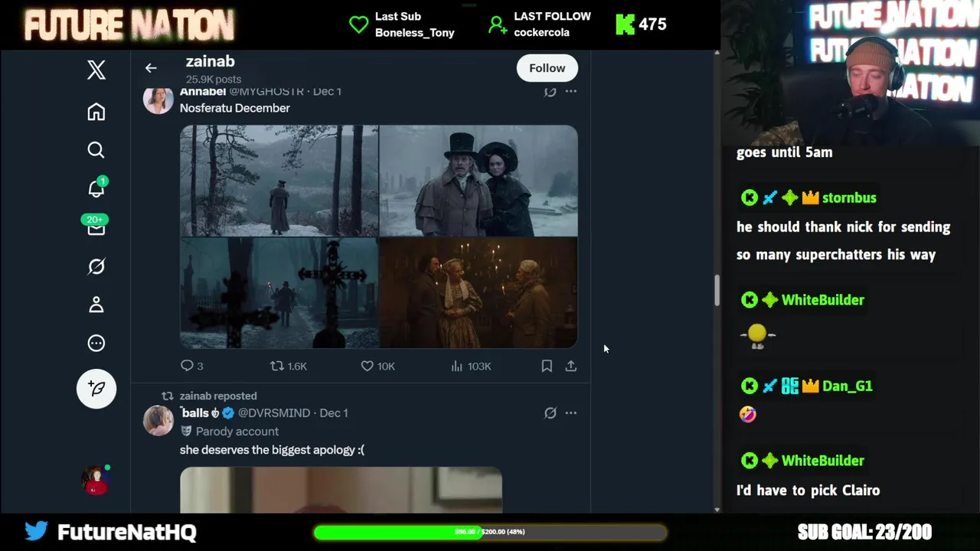980x551 pixels.
Task: Click the Last Sub heart icon
Action: click(358, 24)
